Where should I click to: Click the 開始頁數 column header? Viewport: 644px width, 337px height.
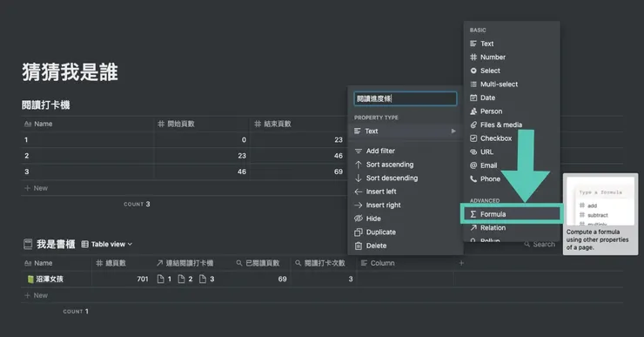point(176,124)
